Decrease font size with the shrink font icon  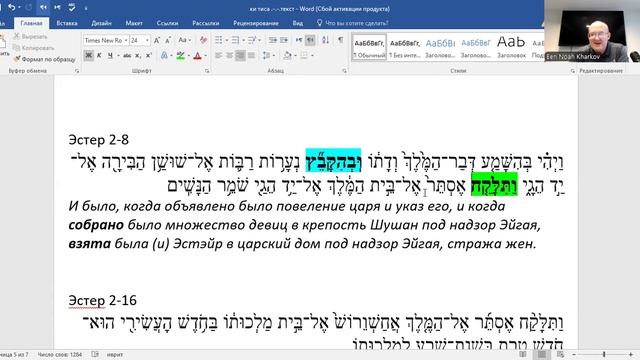(168, 40)
